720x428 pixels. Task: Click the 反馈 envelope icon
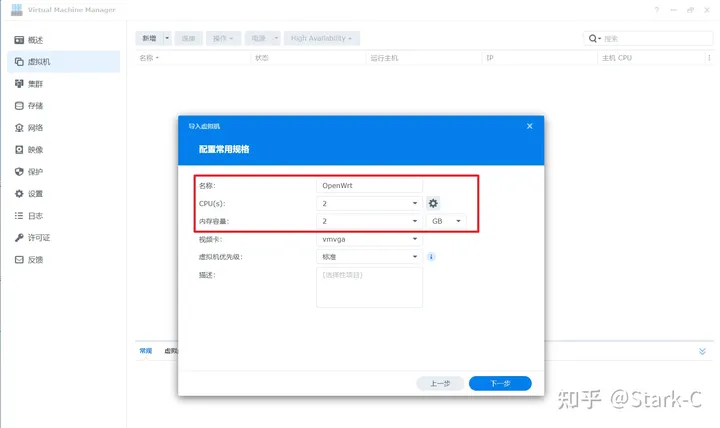[x=19, y=259]
